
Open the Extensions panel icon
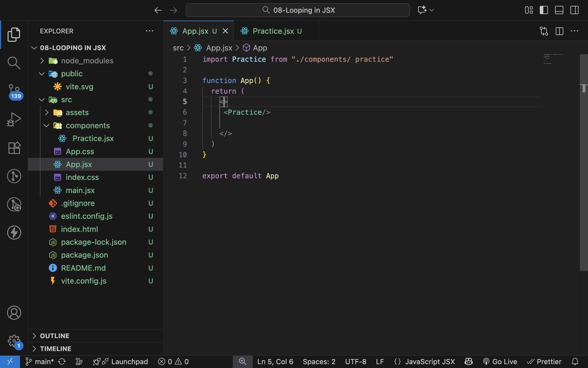14,148
